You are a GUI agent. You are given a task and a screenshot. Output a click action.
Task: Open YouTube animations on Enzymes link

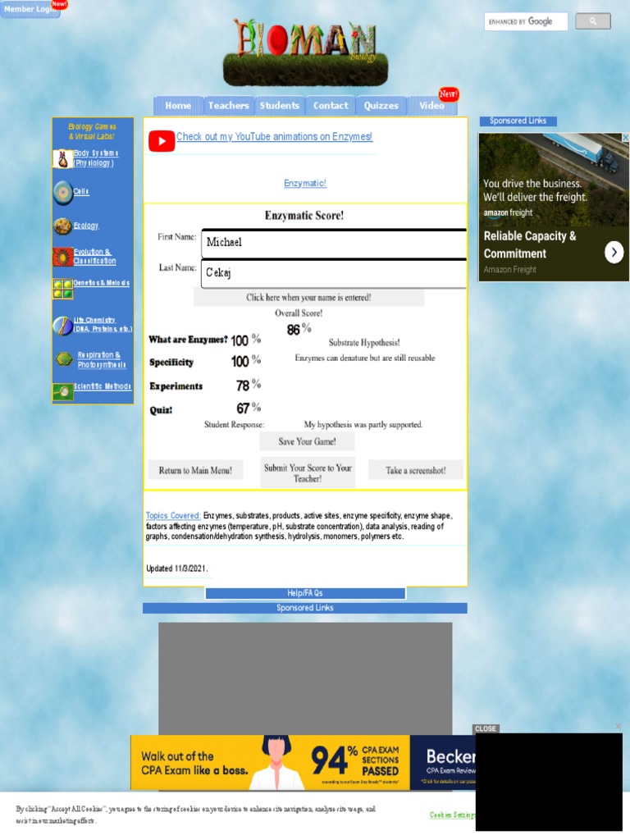point(274,137)
